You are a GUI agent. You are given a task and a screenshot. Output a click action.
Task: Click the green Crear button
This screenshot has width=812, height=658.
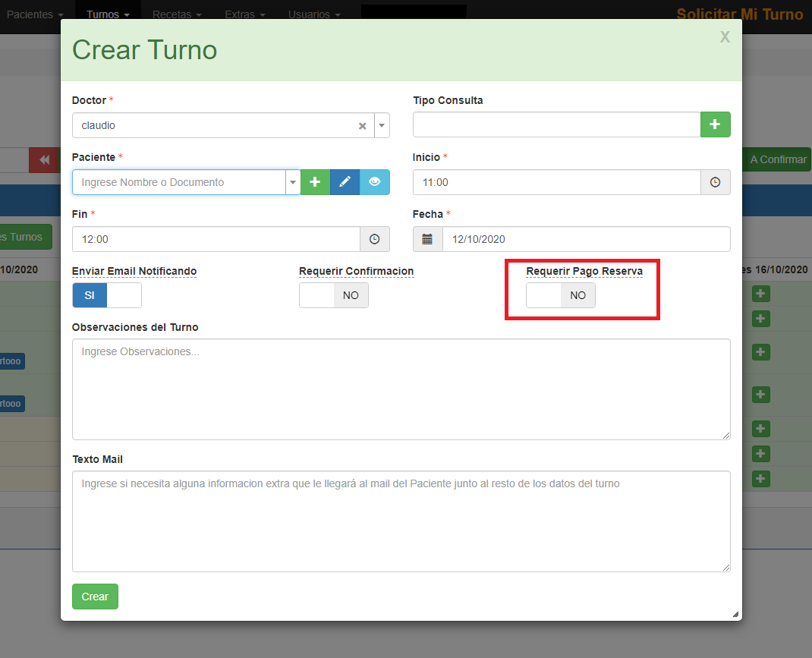95,597
